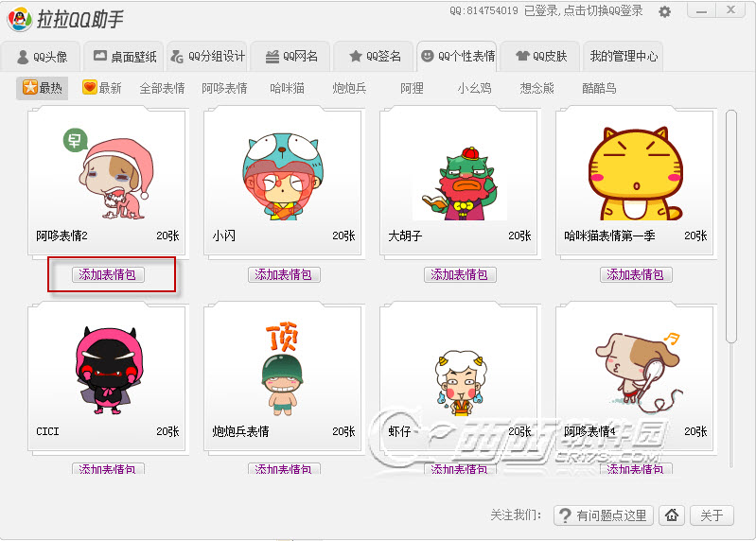Click the 有问题点这里 help button
Viewport: 756px width, 541px height.
[603, 515]
